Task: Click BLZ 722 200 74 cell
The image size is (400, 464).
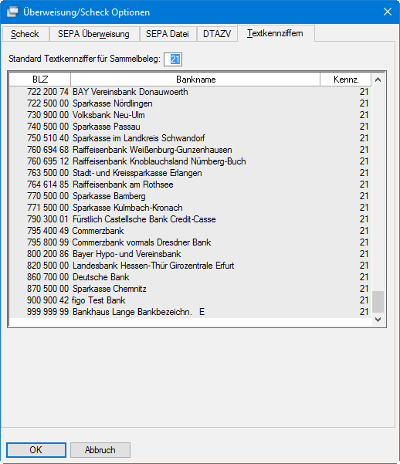Action: point(48,92)
